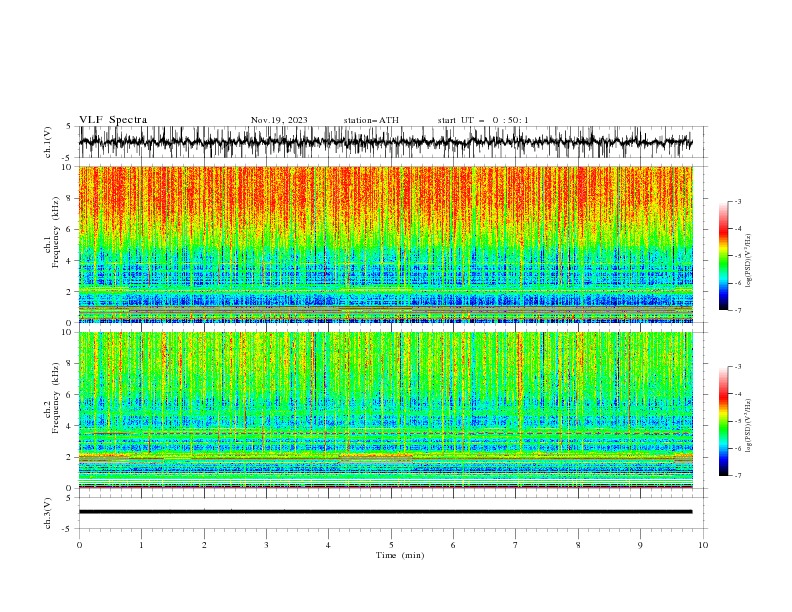Click the '2' kHz tick of ch.2 spectrogram
Image resolution: width=792 pixels, height=612 pixels.
tap(70, 457)
